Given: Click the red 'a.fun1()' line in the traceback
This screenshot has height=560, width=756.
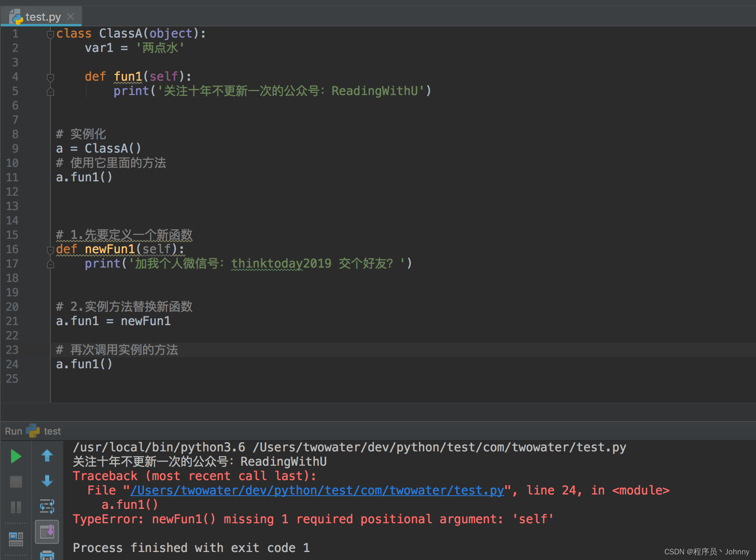Looking at the screenshot, I should click(130, 505).
